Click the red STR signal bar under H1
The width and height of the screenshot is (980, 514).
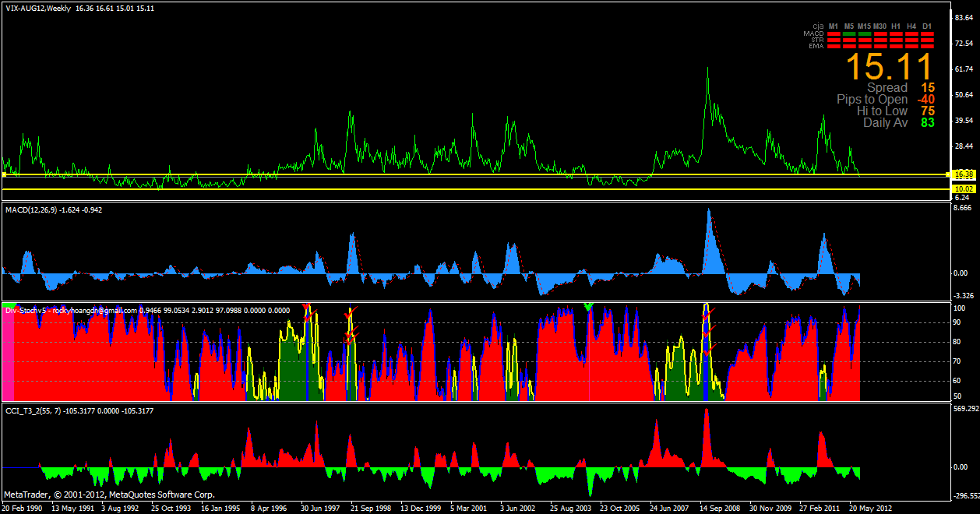pos(896,40)
